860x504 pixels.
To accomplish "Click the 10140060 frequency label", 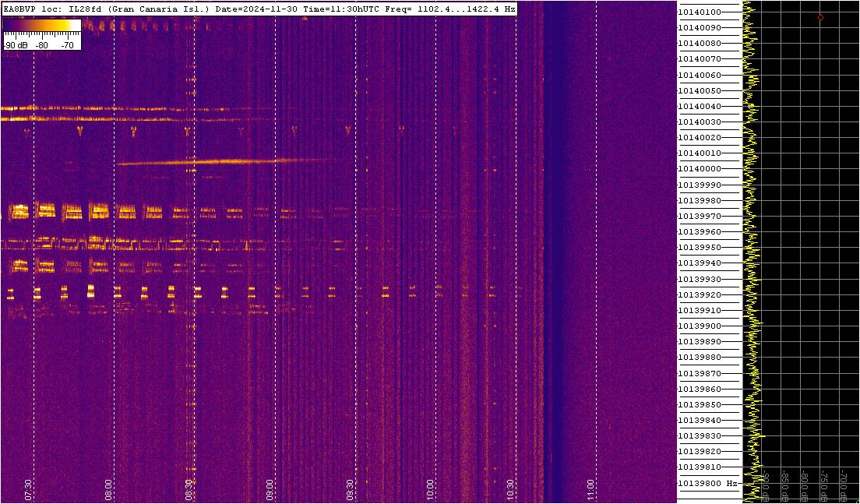I will click(700, 75).
